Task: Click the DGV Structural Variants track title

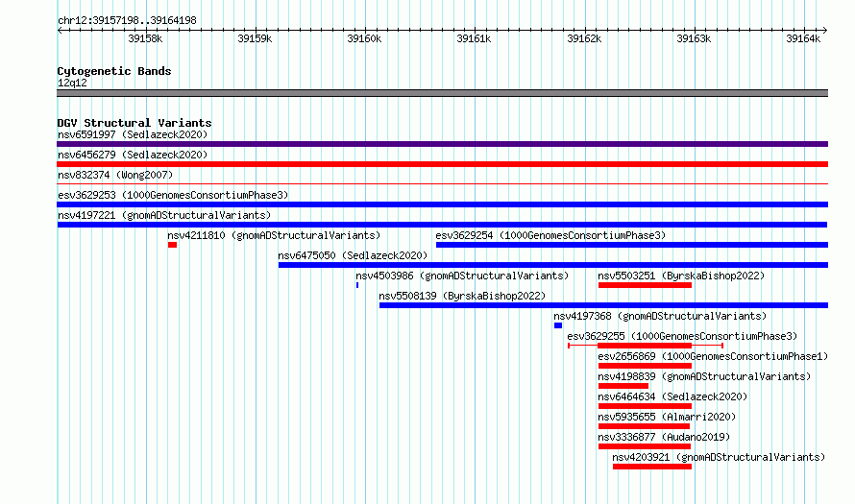Action: [x=134, y=123]
